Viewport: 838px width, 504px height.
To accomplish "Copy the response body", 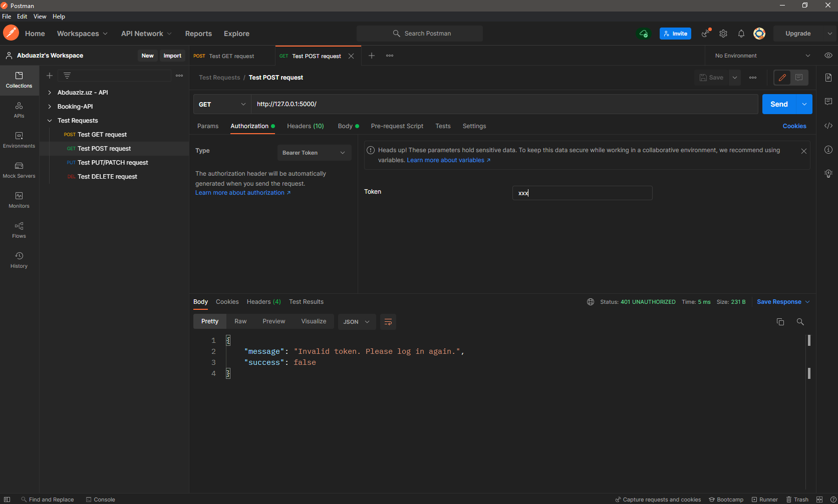I will tap(780, 322).
